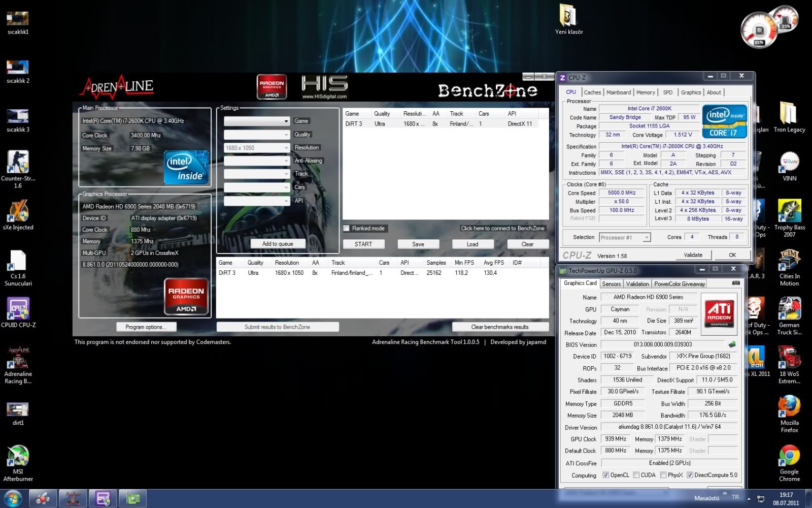Viewport: 812px width, 508px height.
Task: Launch the Adrenaline Racing Benchmark shortcut
Action: (18, 365)
